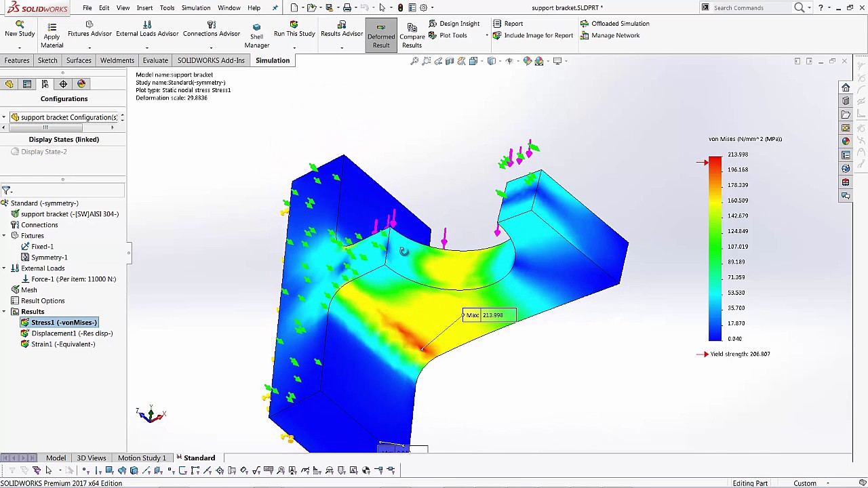The image size is (868, 488).
Task: Open ConfigurationManager tab icon
Action: coord(45,84)
